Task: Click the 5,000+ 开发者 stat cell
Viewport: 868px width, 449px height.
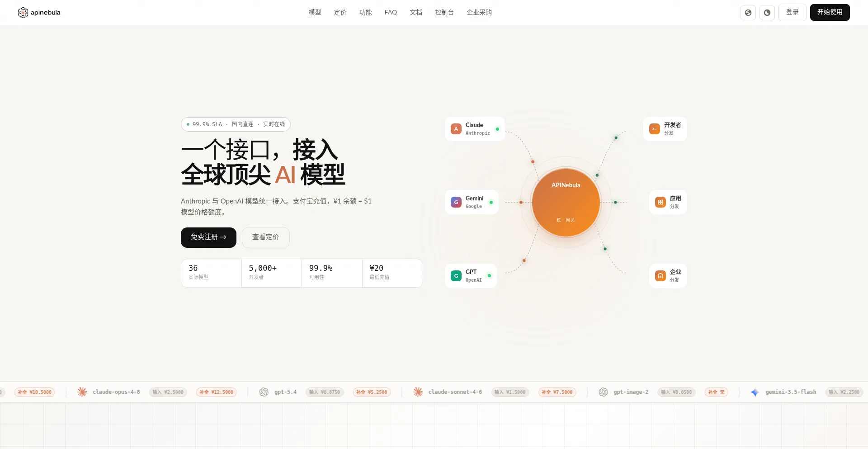Action: coord(272,273)
